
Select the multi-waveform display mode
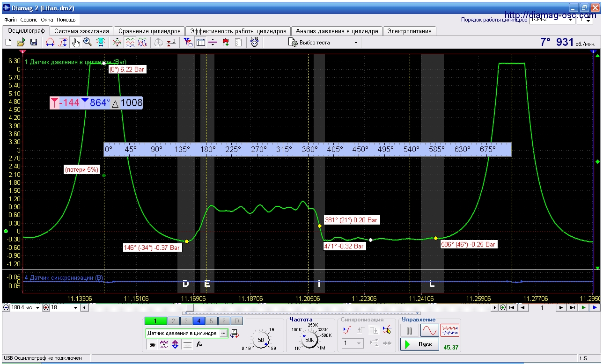pyautogui.click(x=450, y=331)
